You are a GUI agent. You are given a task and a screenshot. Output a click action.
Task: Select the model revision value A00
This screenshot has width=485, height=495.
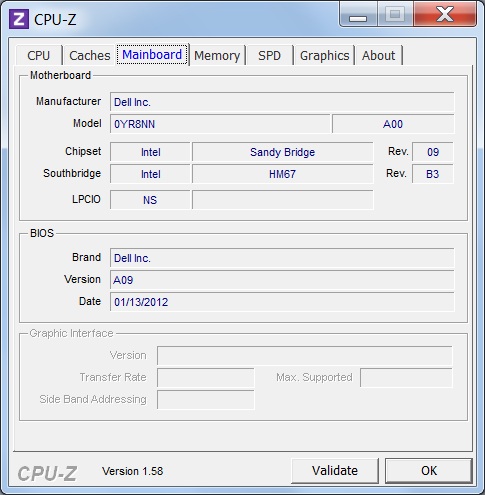393,124
